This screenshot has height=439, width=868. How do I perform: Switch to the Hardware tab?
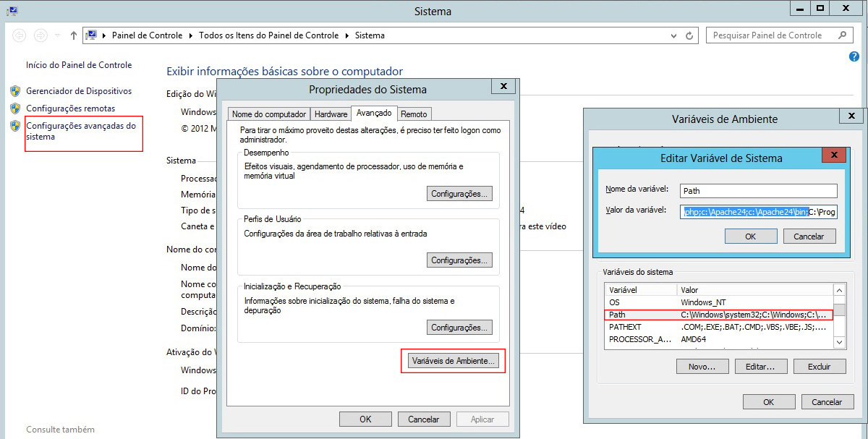pos(331,114)
